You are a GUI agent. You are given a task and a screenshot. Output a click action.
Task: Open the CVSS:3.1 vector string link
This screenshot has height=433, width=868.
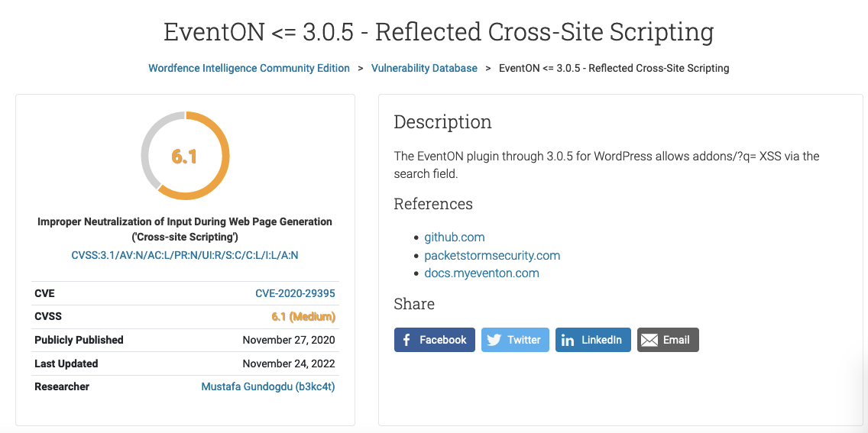pos(185,256)
